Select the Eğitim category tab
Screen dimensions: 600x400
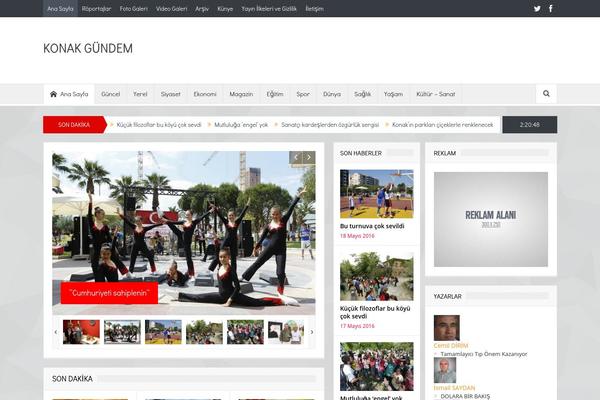275,94
